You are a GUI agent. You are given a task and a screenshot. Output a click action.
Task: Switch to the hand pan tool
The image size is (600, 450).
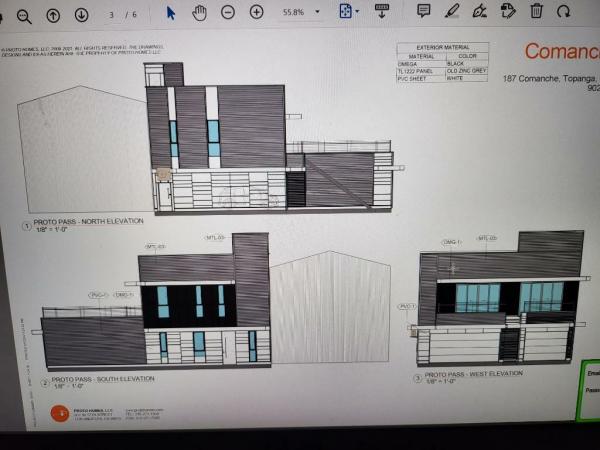[199, 13]
